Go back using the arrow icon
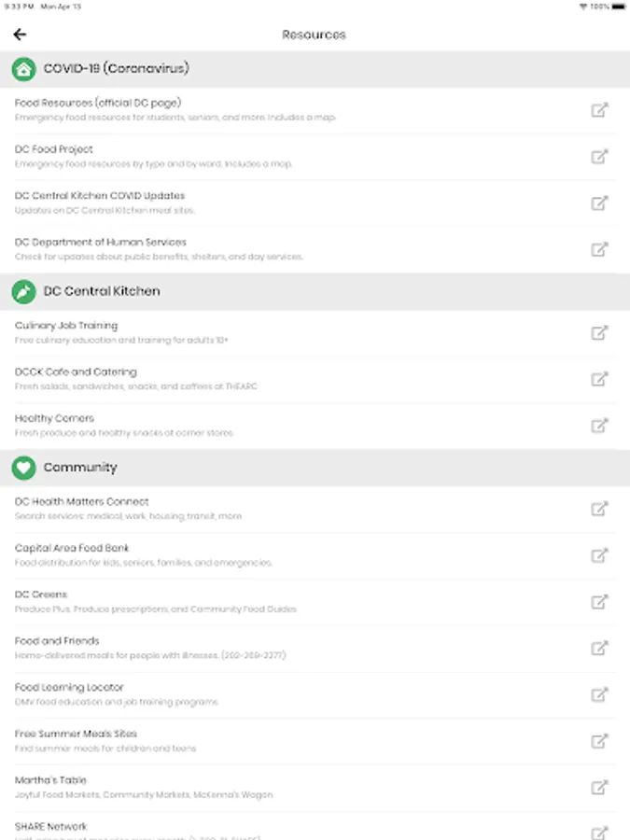Viewport: 630px width, 840px height. tap(20, 35)
